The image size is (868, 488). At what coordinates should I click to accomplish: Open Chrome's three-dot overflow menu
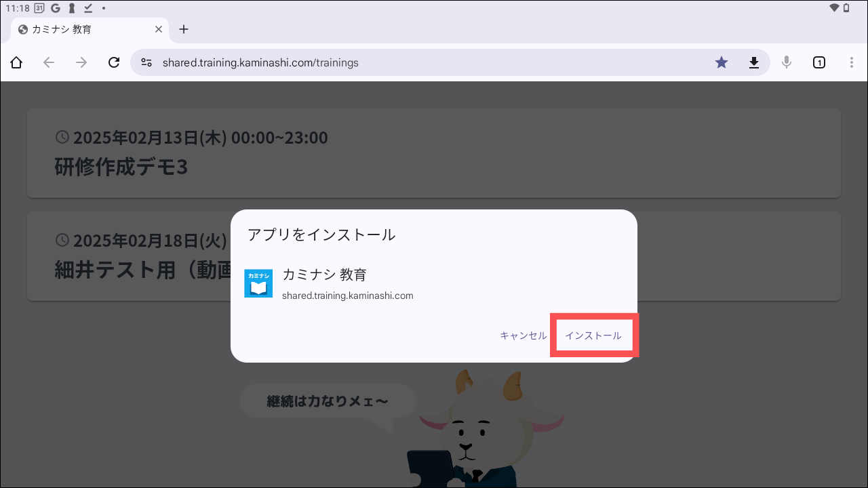click(x=852, y=63)
